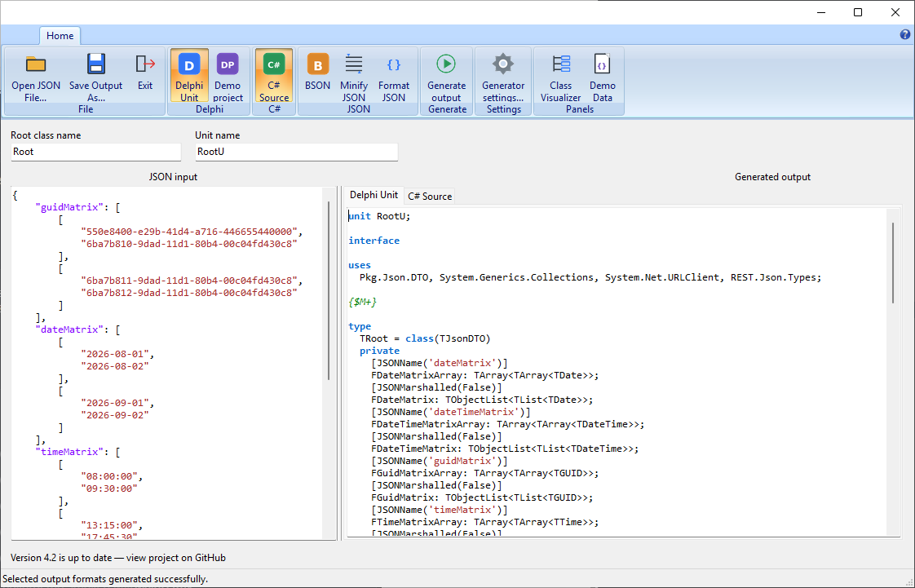This screenshot has width=915, height=588.
Task: Click the Root class name input field
Action: [95, 152]
